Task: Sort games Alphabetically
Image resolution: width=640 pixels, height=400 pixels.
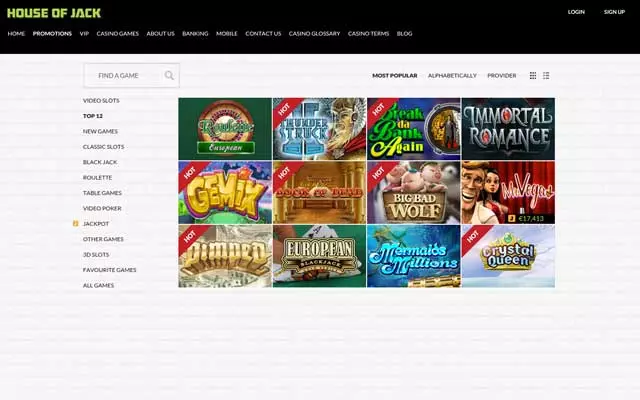Action: 452,75
